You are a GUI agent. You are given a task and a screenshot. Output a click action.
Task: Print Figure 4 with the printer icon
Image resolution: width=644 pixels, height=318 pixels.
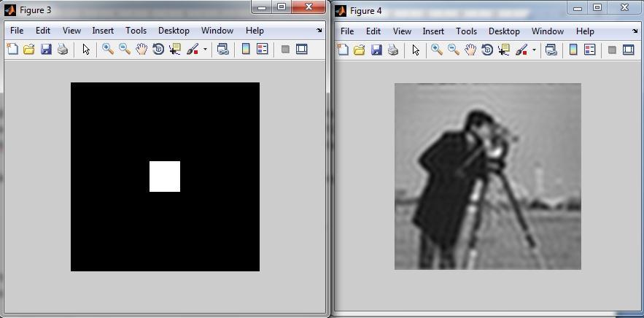click(392, 50)
